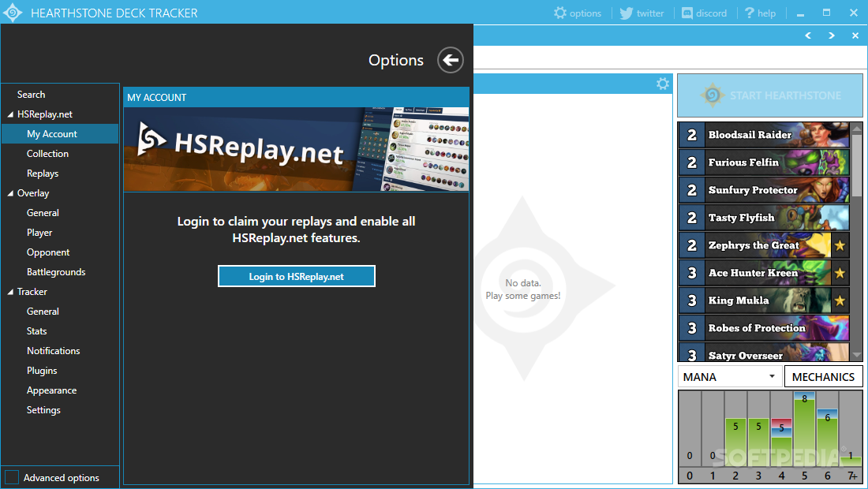This screenshot has width=868, height=489.
Task: Select Tasty Flyfish card
Action: click(x=764, y=218)
